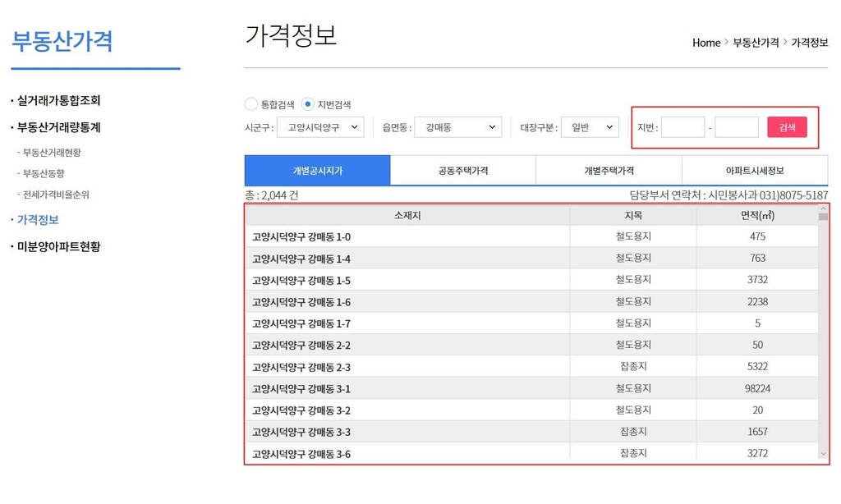Select the 지번검색 radio button

pyautogui.click(x=308, y=104)
